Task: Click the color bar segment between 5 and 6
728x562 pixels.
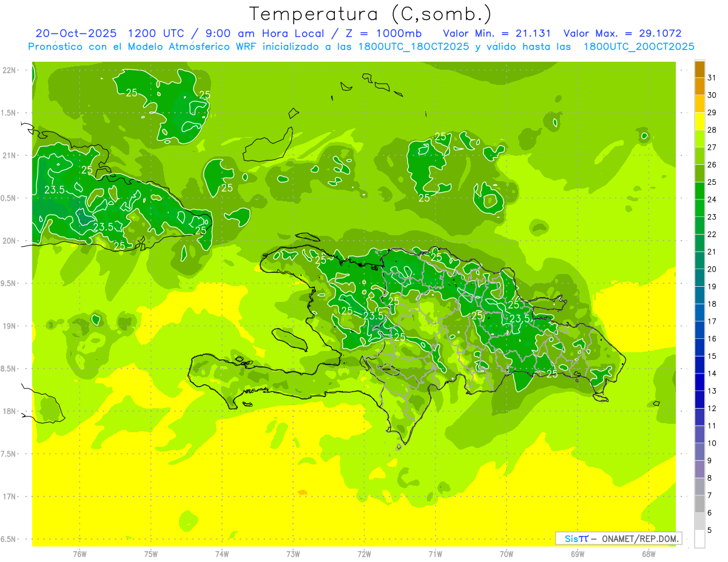Action: coord(699,521)
